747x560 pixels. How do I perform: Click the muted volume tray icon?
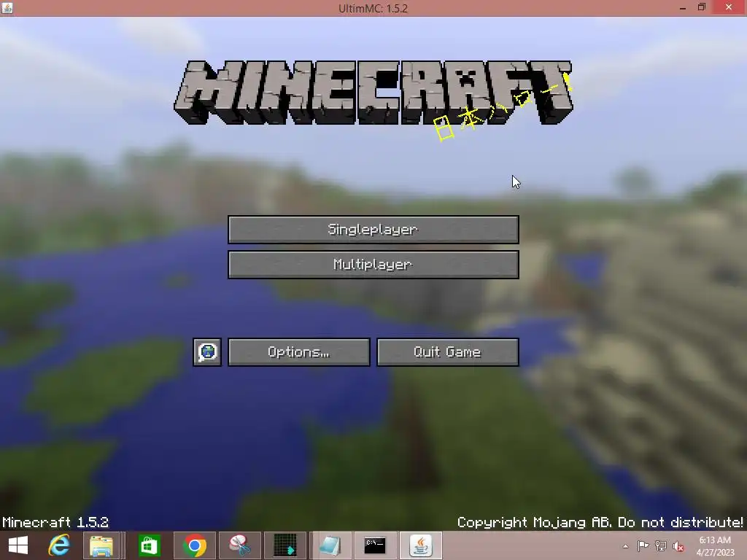[x=678, y=546]
